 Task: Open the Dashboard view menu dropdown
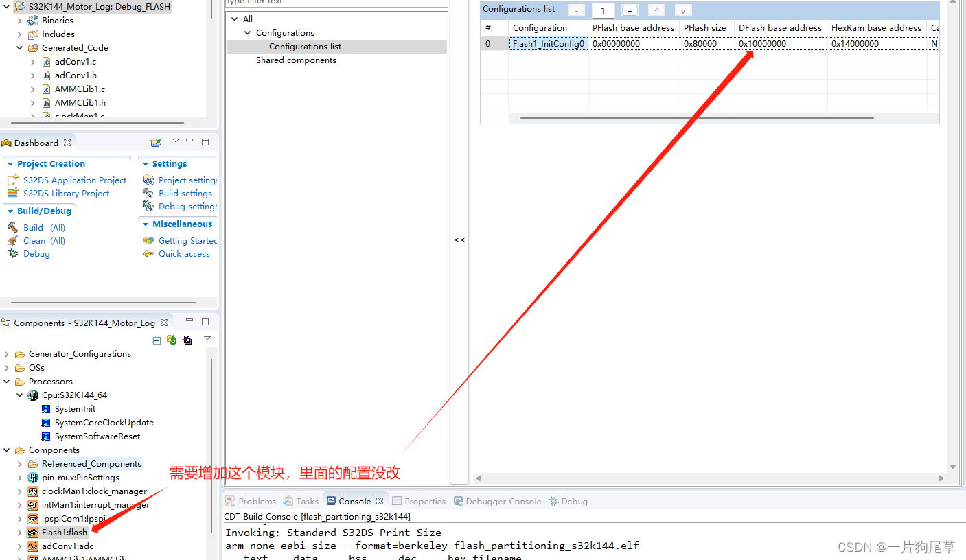pyautogui.click(x=176, y=141)
